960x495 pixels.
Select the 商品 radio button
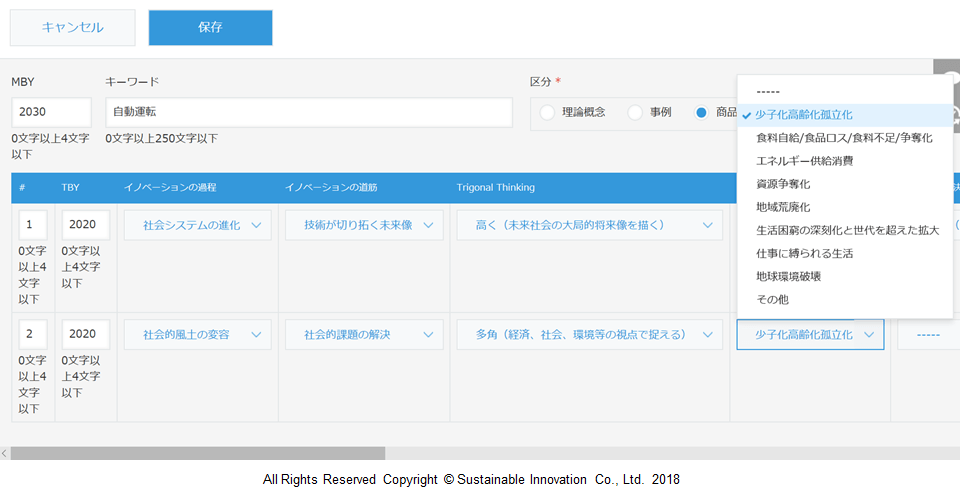(x=702, y=112)
